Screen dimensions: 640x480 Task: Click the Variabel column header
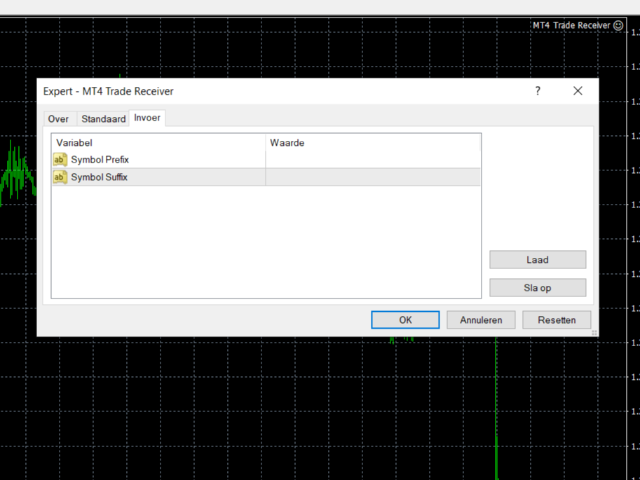[158, 143]
